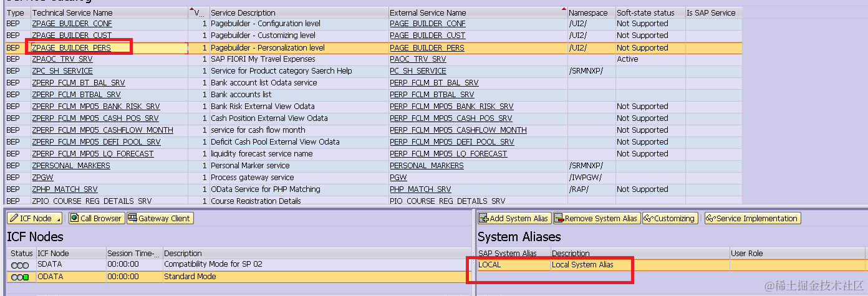
Task: Select 'Course Registration Details' description cell
Action: [x=299, y=201]
